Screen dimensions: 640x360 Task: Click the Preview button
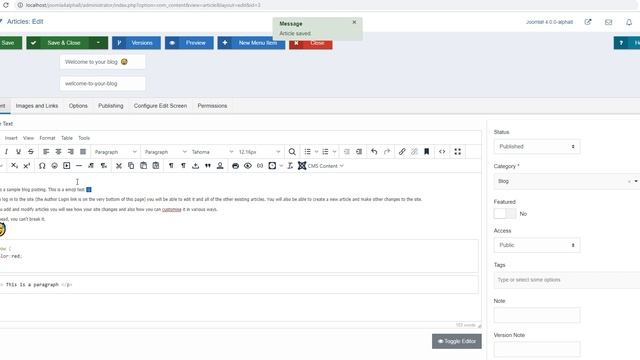189,43
